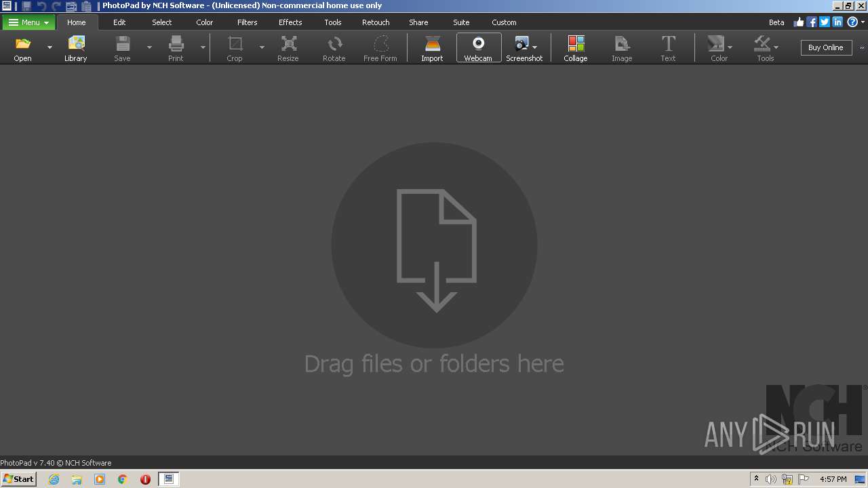Click the Copy icon in title bar
Screen dimensions: 868x488
[71, 5]
